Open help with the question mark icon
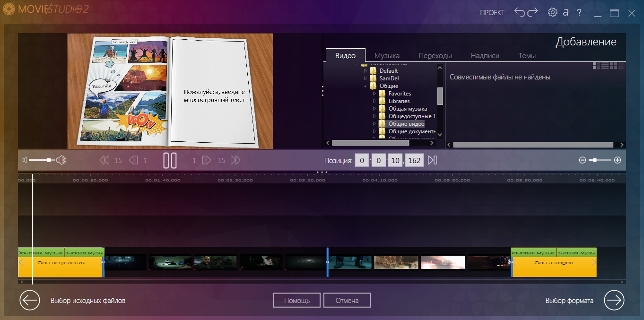Screen dimensions: 644x320 pos(579,13)
